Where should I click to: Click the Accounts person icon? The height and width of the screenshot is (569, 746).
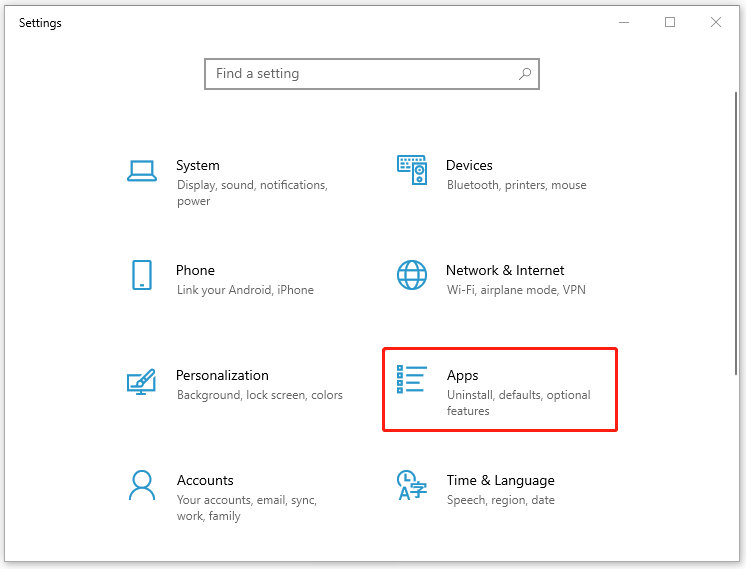coord(142,485)
